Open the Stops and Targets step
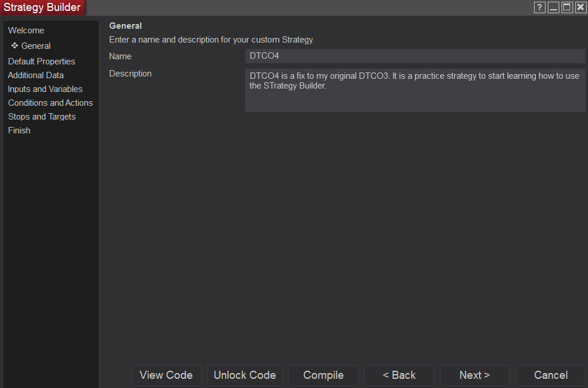 coord(42,117)
